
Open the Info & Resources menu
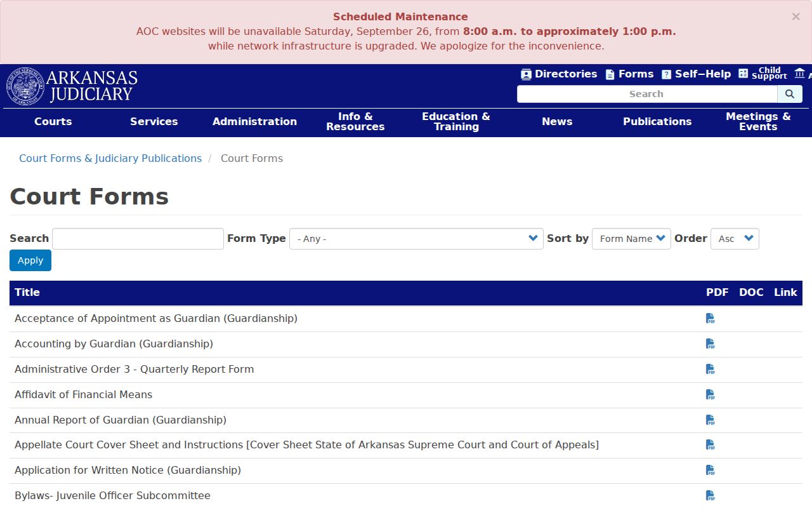point(355,121)
